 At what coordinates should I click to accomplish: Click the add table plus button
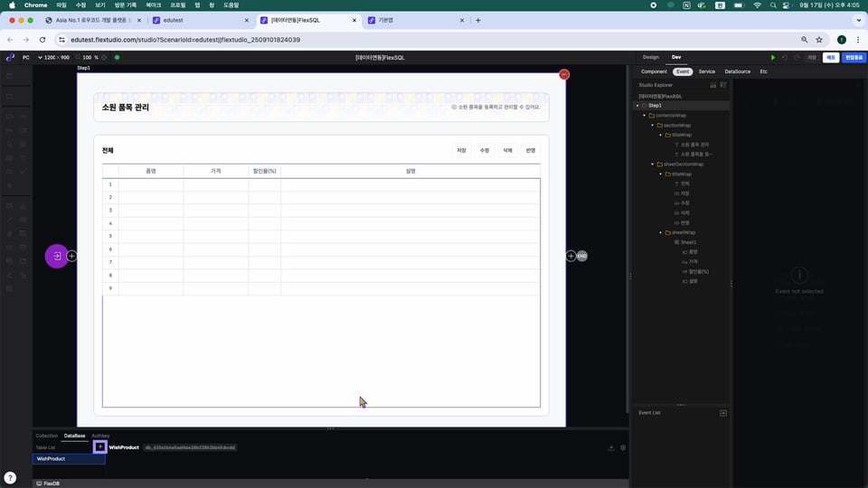point(100,446)
